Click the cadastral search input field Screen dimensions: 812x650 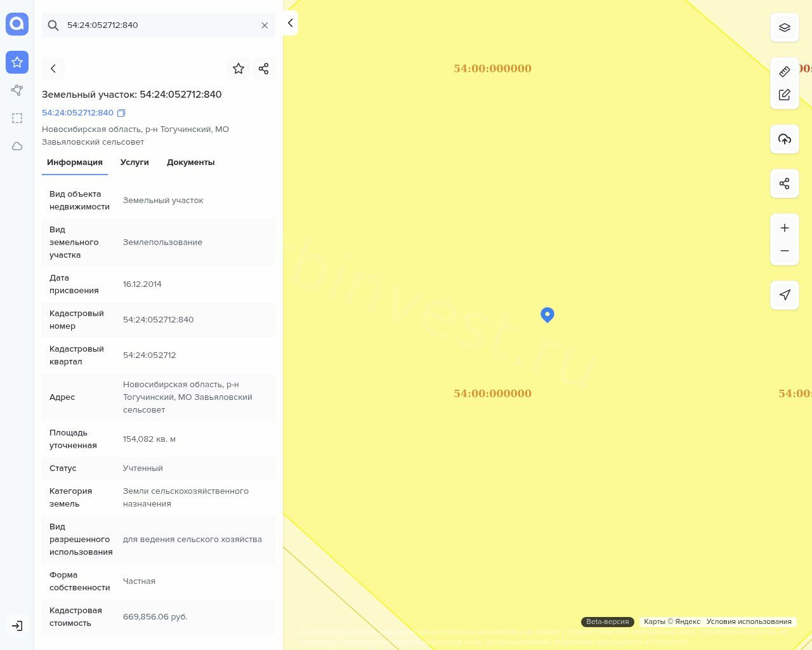tap(159, 25)
